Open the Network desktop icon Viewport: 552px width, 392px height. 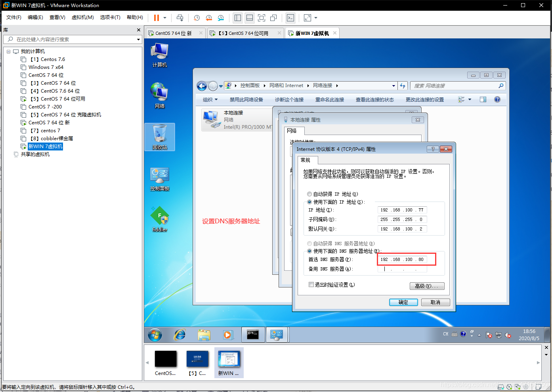(160, 95)
